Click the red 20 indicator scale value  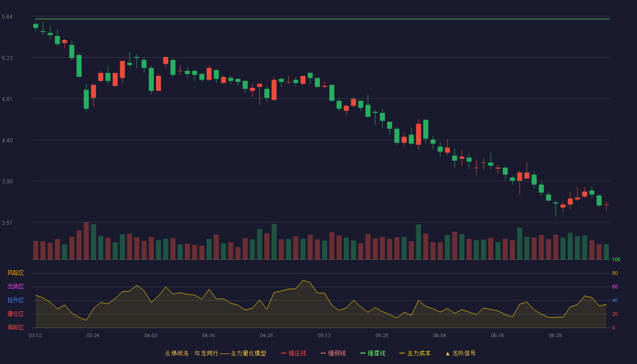point(615,314)
